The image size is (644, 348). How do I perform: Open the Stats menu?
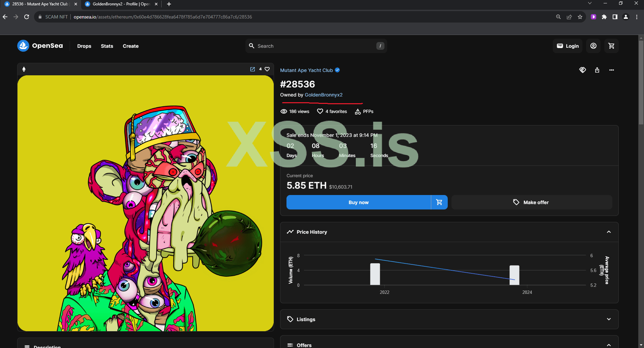pyautogui.click(x=107, y=46)
